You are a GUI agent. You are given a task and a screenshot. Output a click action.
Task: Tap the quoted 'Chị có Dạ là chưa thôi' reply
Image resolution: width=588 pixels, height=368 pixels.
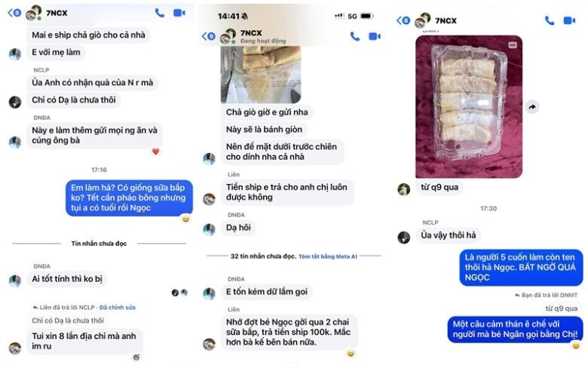pyautogui.click(x=68, y=320)
